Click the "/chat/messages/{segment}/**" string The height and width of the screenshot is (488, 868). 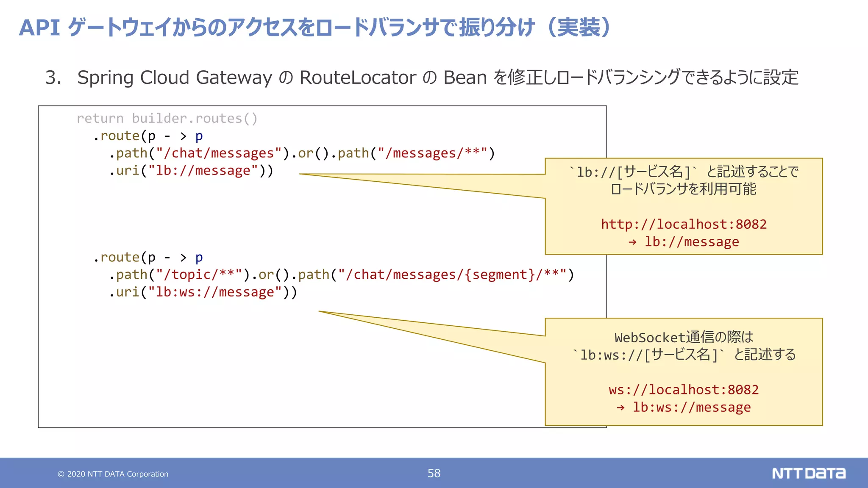click(452, 275)
